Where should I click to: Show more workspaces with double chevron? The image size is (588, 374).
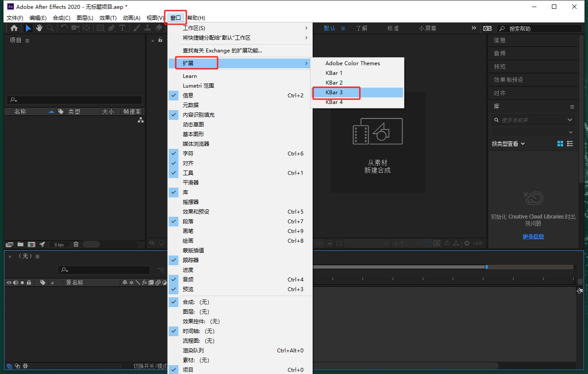473,28
